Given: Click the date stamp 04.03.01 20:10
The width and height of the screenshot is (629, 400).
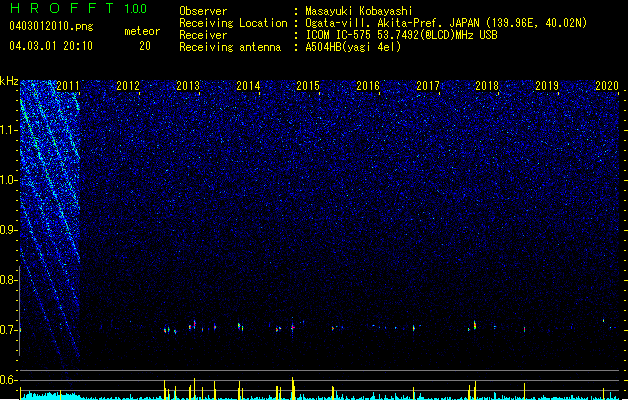Looking at the screenshot, I should (x=51, y=46).
